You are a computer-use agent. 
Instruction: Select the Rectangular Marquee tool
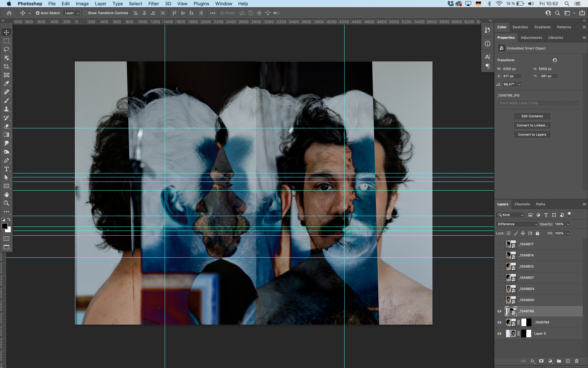click(x=7, y=41)
